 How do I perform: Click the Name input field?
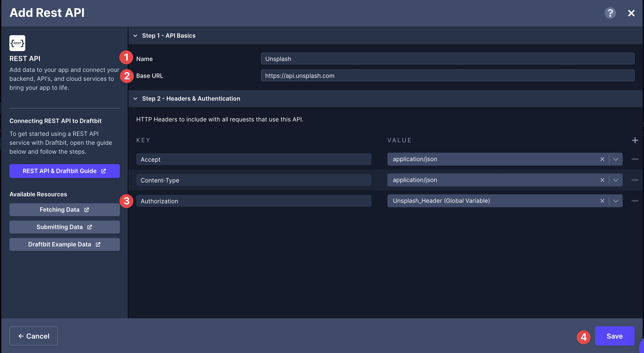point(448,59)
